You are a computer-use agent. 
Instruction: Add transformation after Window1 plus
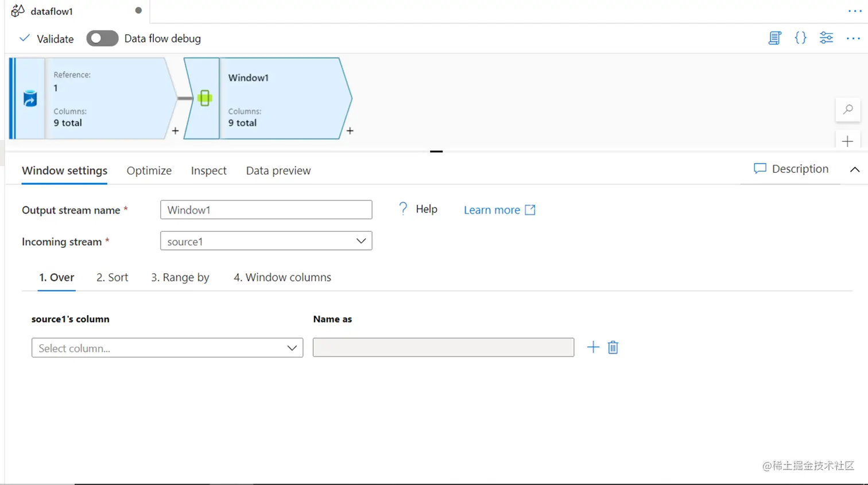coord(350,131)
